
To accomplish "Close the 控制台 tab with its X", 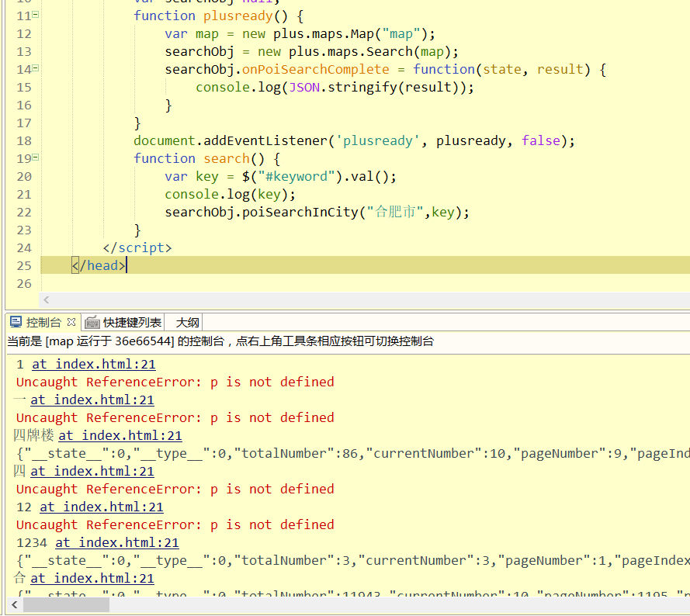I will coord(71,322).
